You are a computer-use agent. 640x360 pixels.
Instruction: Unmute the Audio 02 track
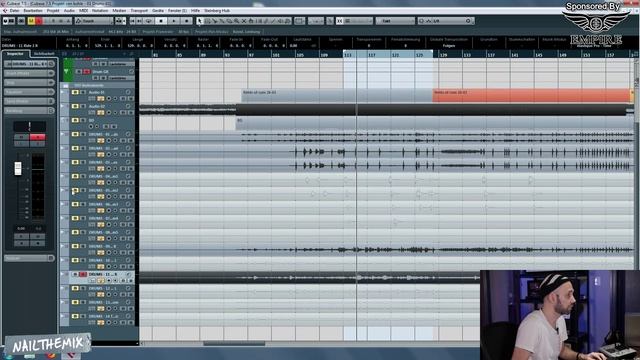coord(75,107)
